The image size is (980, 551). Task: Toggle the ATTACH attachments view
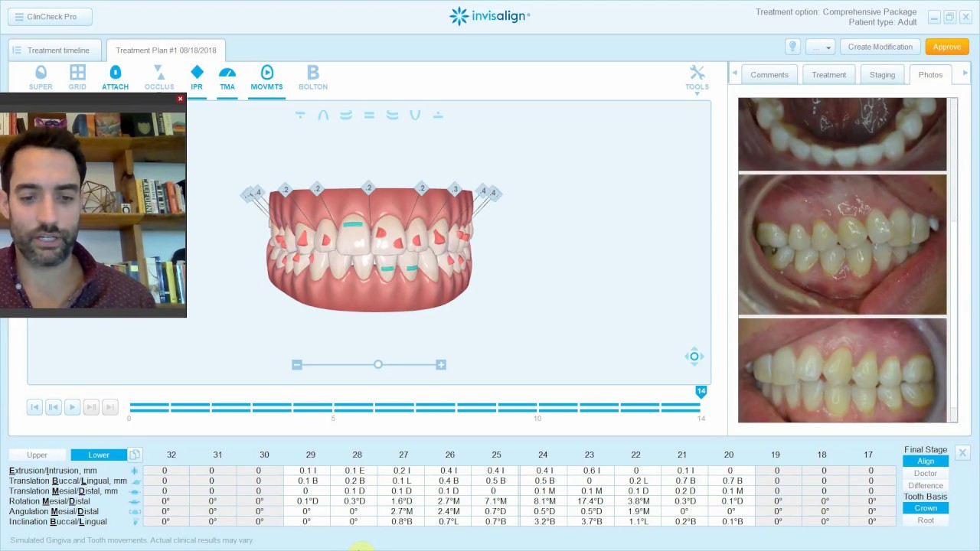[115, 77]
